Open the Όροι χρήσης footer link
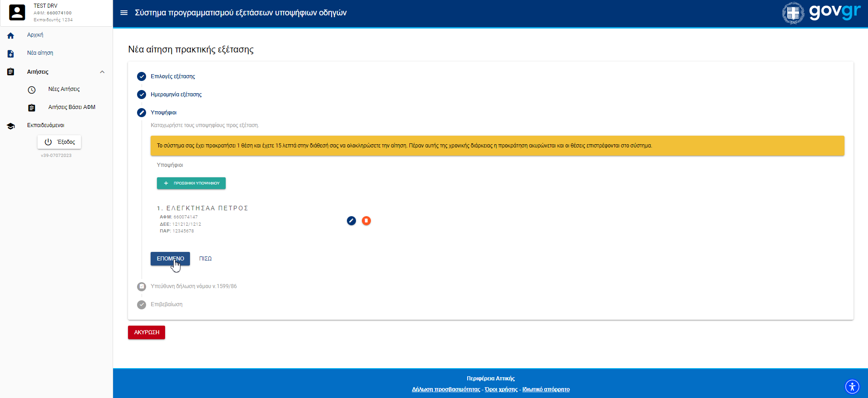 pos(501,389)
